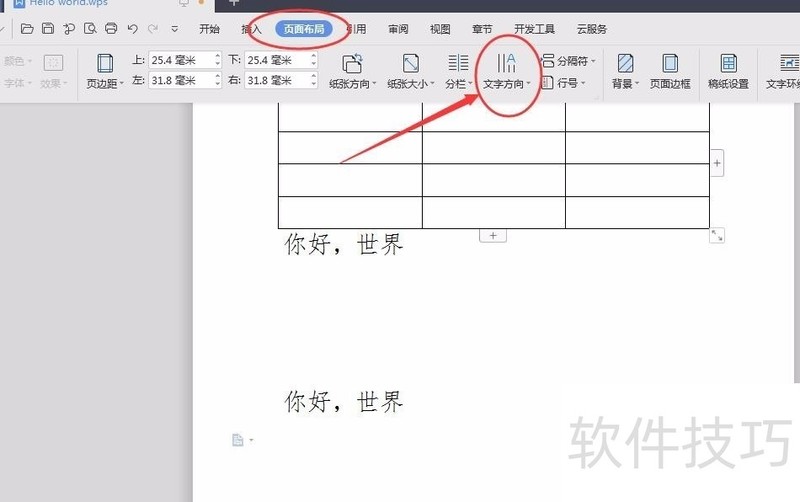Decrease the left margin with its down stepper

(218, 84)
